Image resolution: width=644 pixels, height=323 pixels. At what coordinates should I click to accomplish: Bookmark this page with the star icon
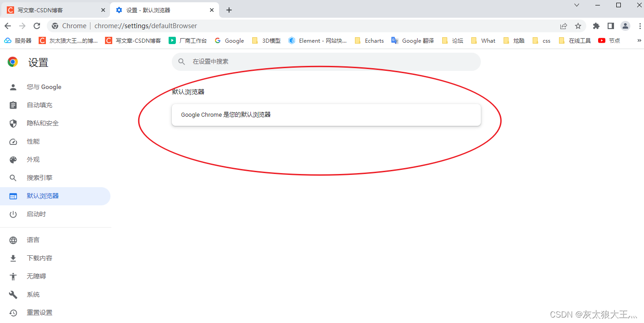pos(578,26)
